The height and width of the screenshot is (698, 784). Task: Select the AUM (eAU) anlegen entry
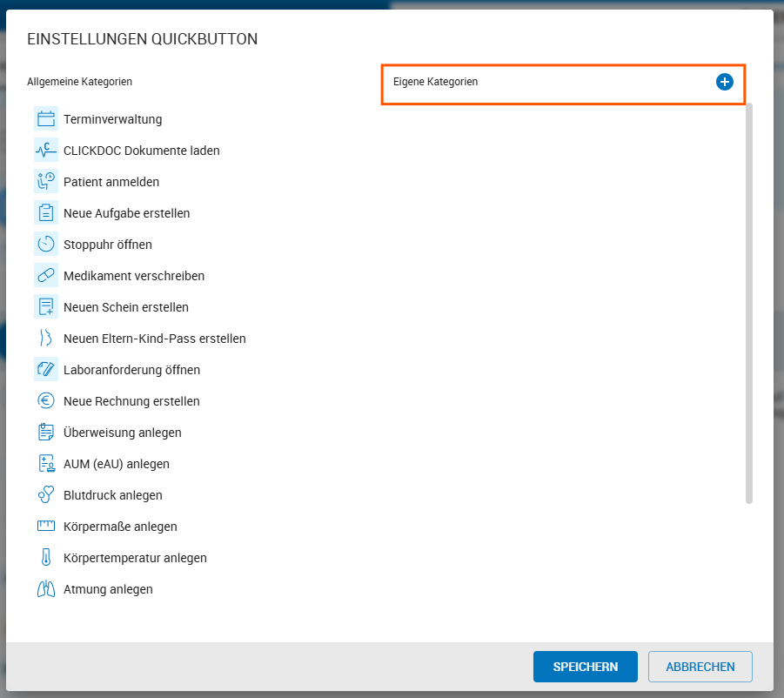[104, 464]
